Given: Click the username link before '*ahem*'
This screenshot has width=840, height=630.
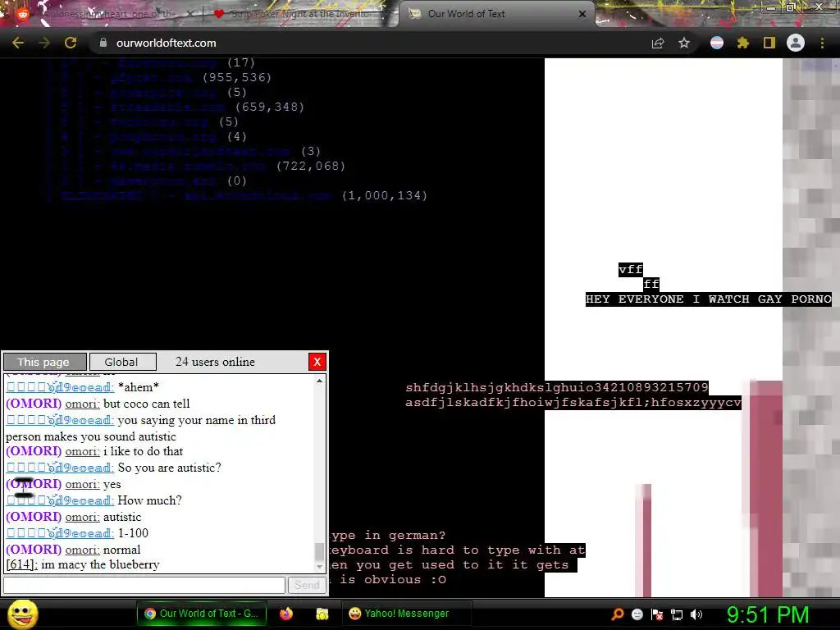Looking at the screenshot, I should pyautogui.click(x=60, y=387).
